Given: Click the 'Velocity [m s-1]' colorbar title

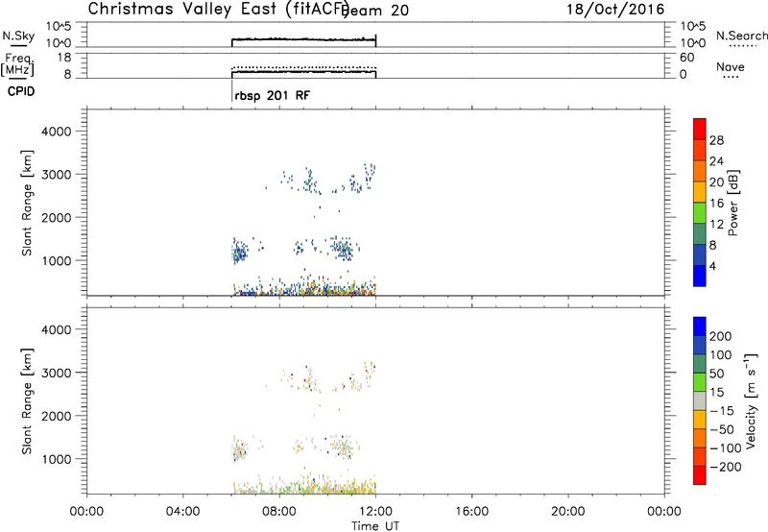Looking at the screenshot, I should coord(750,400).
